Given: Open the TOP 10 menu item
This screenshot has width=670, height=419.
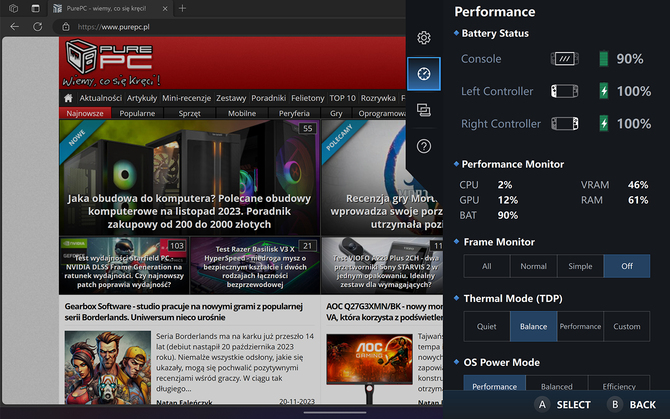Looking at the screenshot, I should [x=342, y=98].
